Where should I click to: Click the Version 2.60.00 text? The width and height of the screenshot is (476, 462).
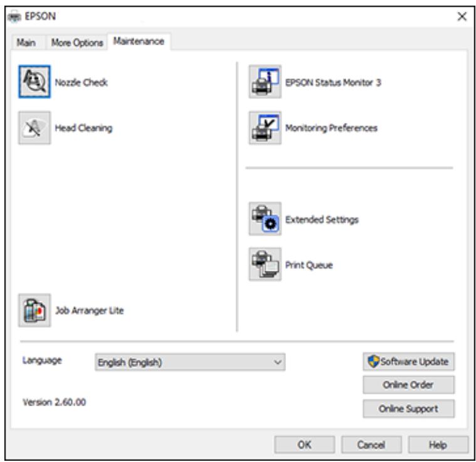[55, 402]
